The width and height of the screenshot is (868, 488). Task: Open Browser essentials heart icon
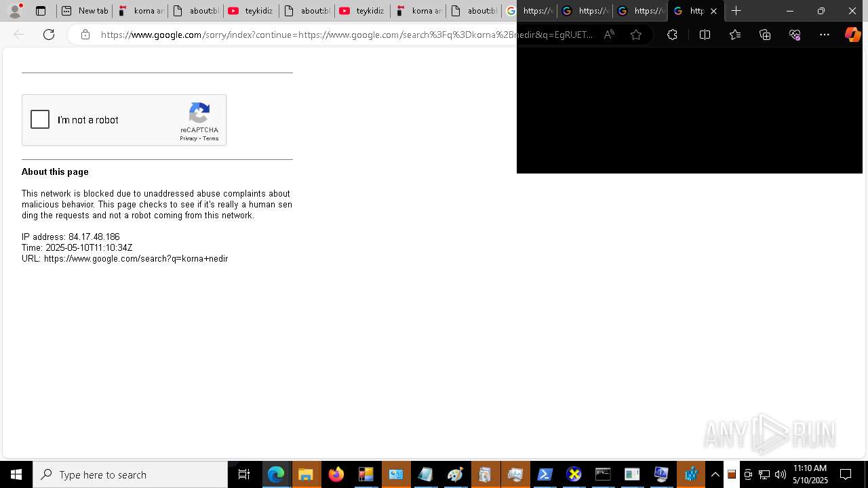click(795, 35)
